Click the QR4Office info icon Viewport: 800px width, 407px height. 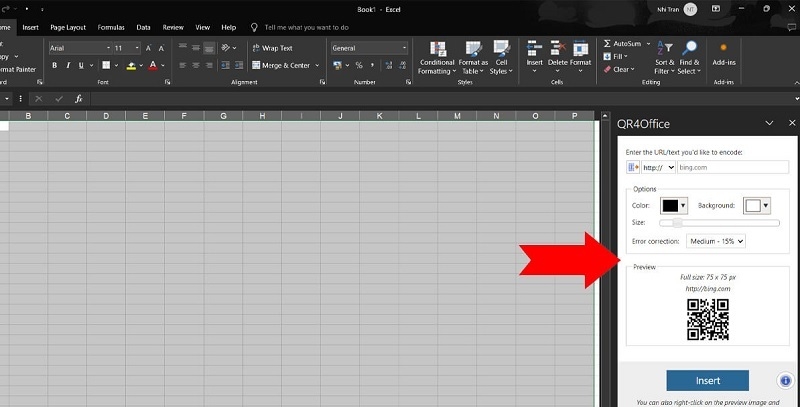[x=785, y=380]
